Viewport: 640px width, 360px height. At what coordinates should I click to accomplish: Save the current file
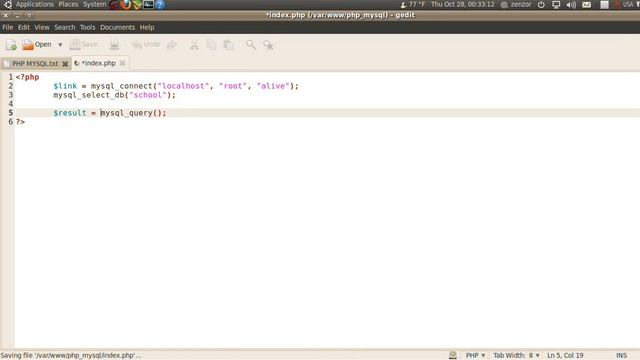(84, 44)
